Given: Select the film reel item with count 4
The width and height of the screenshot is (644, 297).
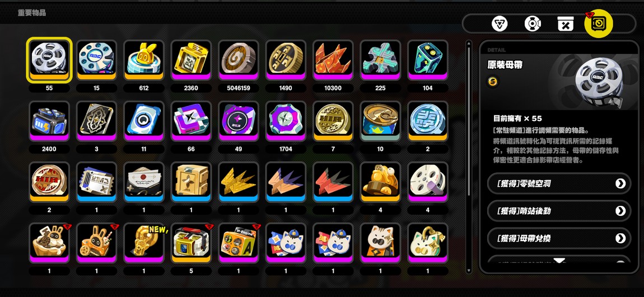Looking at the screenshot, I should point(427,181).
